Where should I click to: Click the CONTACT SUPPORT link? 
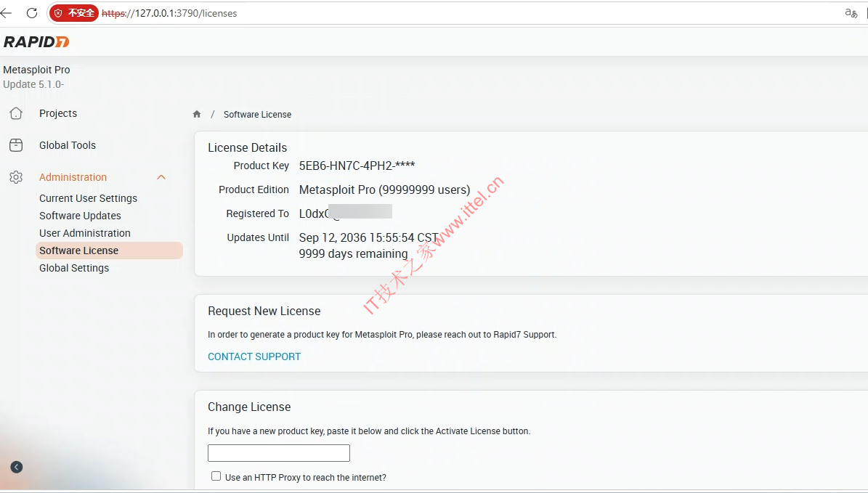click(254, 357)
